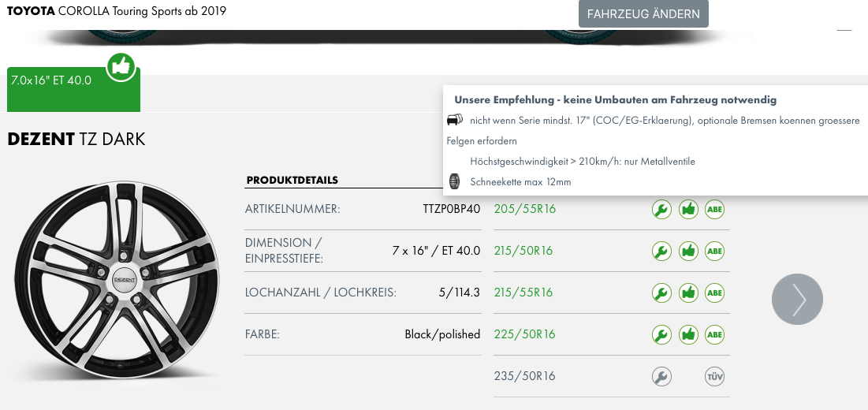Click the ABE badge for 205/55R16 tyre
This screenshot has height=410, width=868.
click(714, 209)
